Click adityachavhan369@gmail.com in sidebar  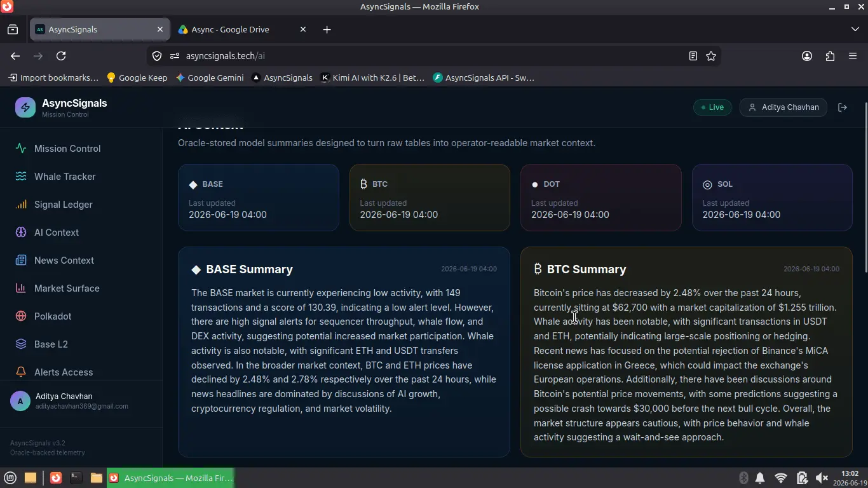pyautogui.click(x=82, y=406)
